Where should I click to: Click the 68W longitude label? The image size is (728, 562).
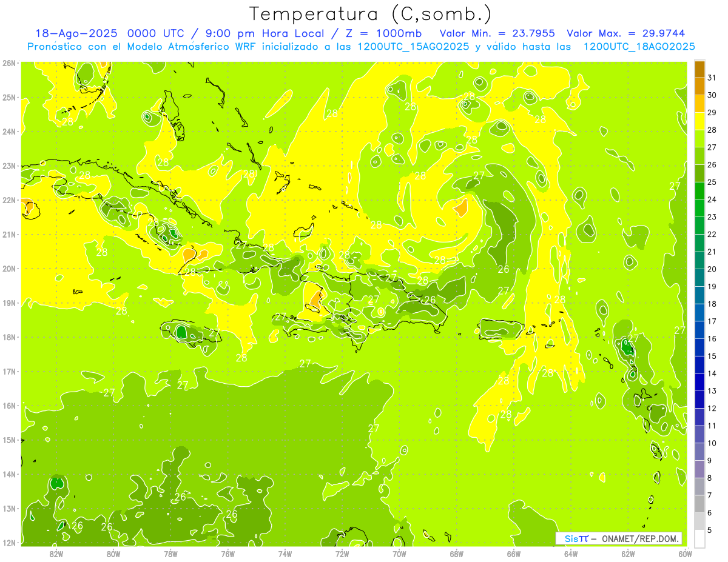click(x=457, y=553)
